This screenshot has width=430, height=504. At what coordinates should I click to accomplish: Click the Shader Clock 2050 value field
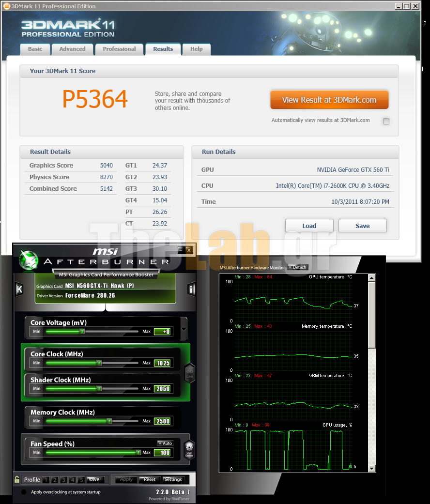[163, 389]
